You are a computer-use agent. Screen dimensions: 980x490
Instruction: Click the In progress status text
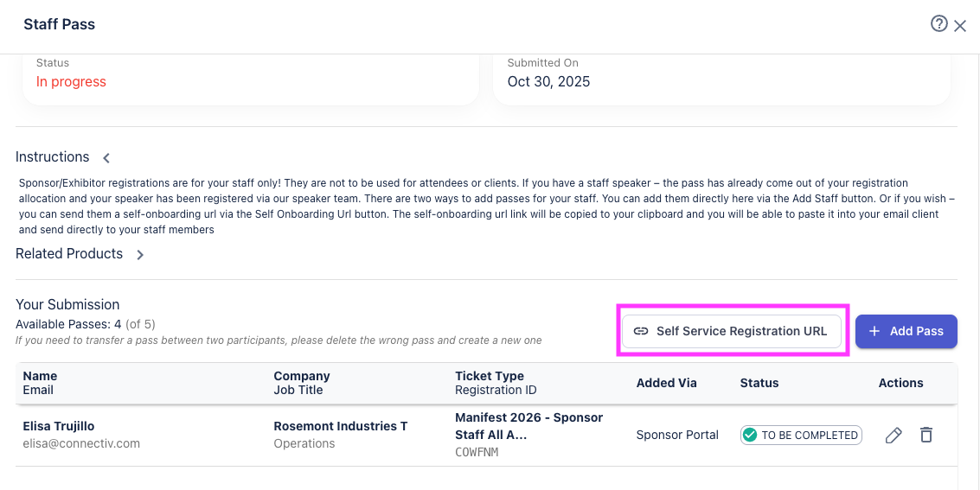71,82
